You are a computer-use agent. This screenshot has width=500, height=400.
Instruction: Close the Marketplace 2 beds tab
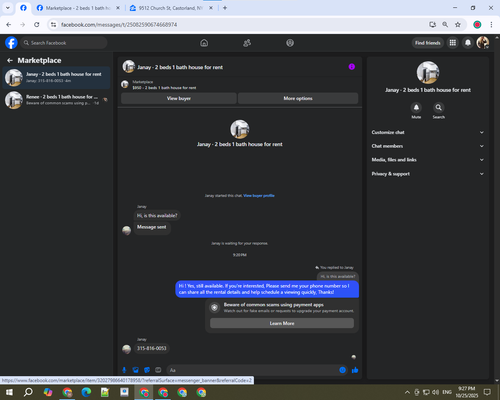[118, 8]
